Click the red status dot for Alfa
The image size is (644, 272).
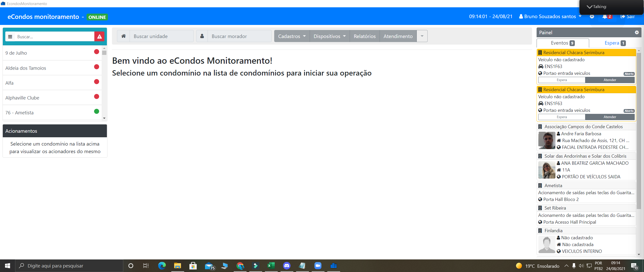97,82
